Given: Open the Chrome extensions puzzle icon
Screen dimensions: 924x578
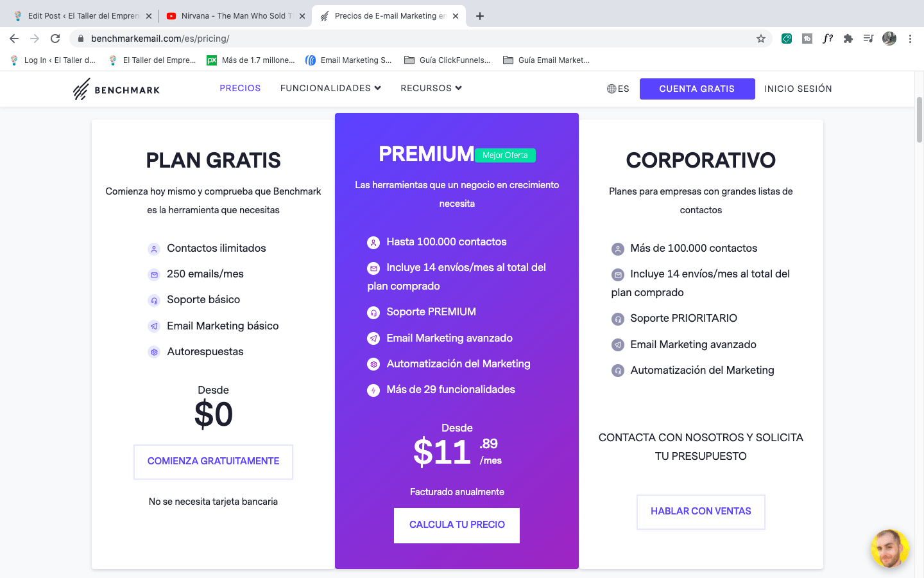Looking at the screenshot, I should [848, 39].
